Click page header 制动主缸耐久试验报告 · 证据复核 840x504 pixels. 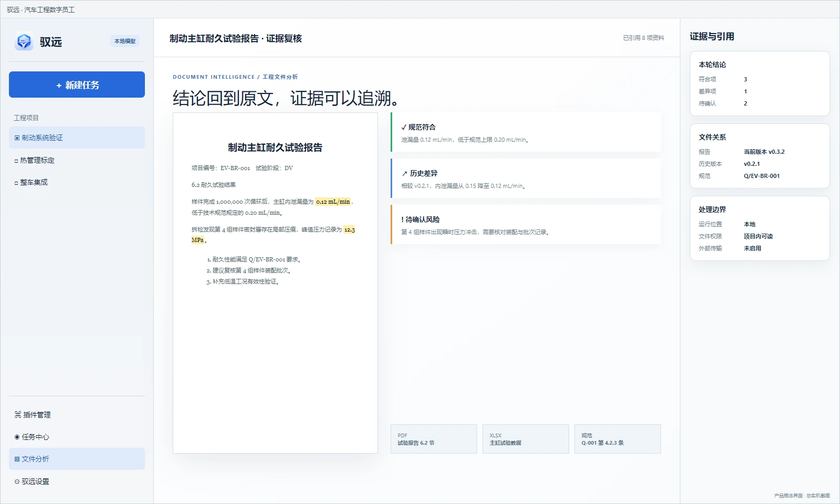click(236, 38)
